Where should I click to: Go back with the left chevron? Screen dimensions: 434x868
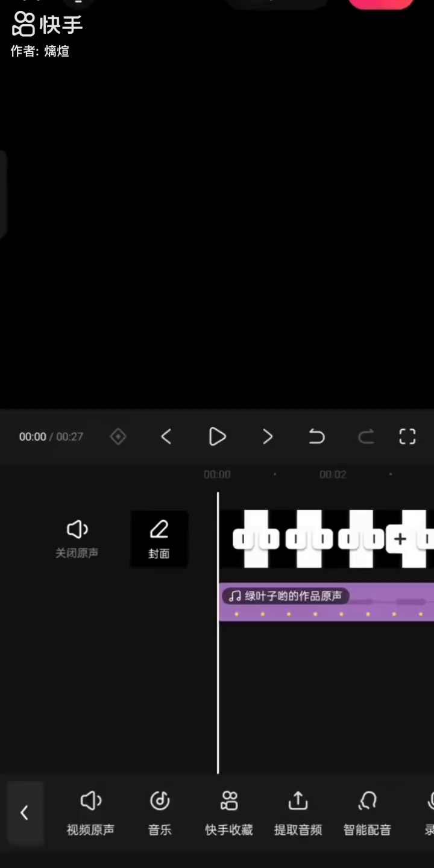(25, 813)
